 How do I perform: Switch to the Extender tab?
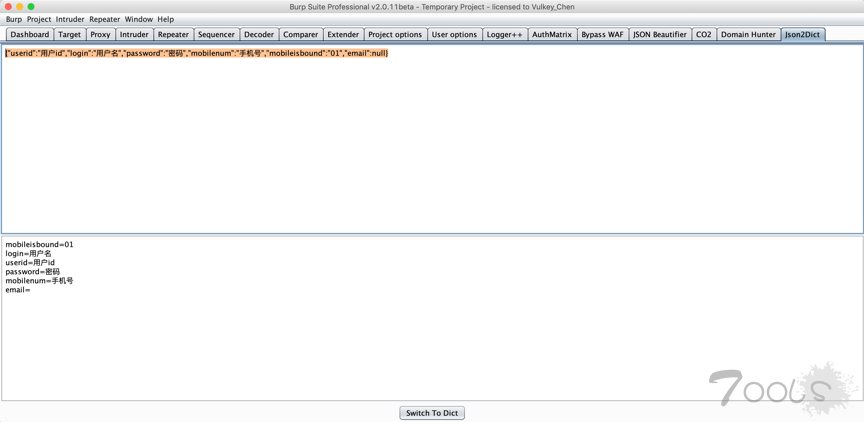pos(343,34)
